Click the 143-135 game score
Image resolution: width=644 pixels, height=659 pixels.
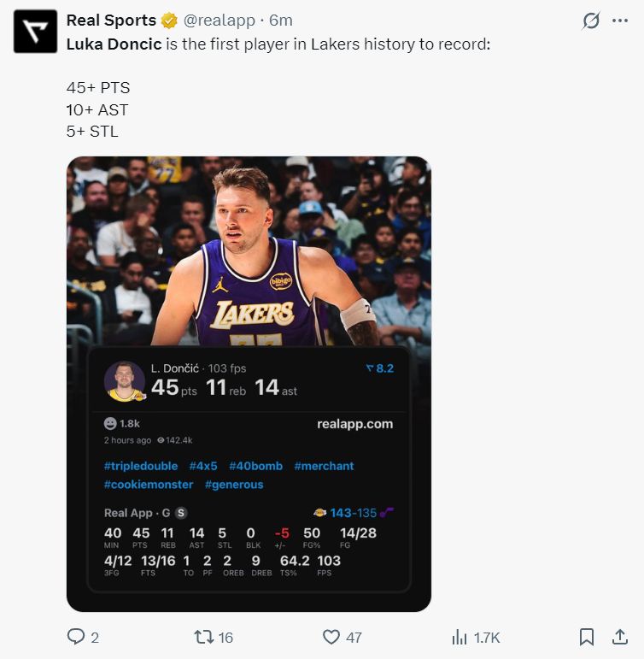point(353,513)
